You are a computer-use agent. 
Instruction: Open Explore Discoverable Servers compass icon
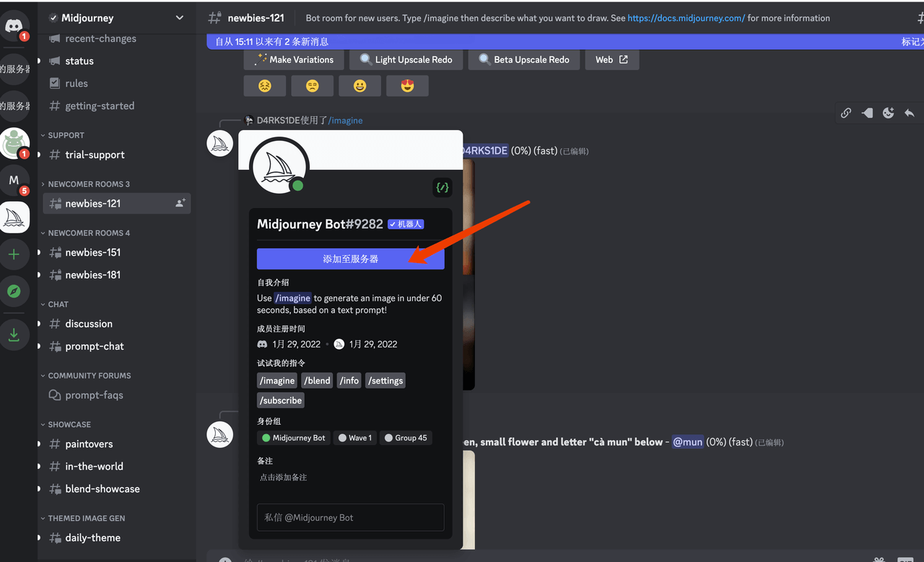coord(14,291)
